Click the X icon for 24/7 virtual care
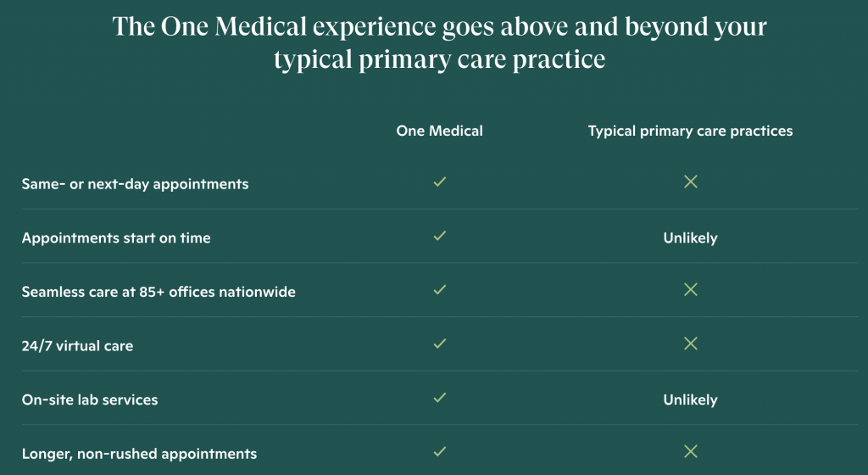The image size is (868, 475). [690, 344]
